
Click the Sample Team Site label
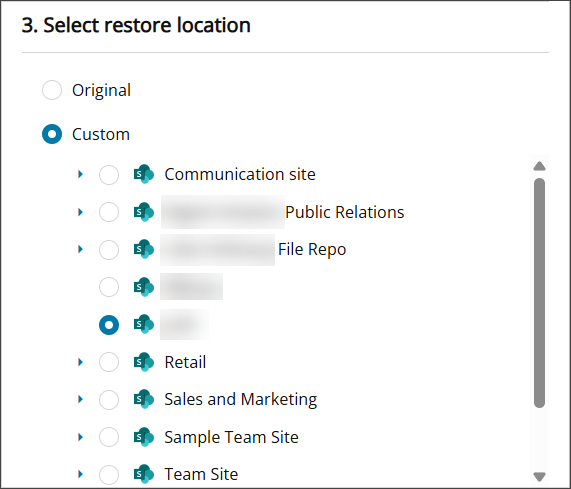point(231,437)
